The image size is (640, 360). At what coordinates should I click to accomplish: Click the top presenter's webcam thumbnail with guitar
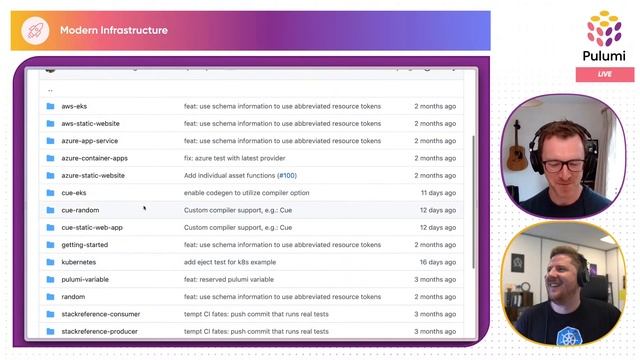point(563,156)
